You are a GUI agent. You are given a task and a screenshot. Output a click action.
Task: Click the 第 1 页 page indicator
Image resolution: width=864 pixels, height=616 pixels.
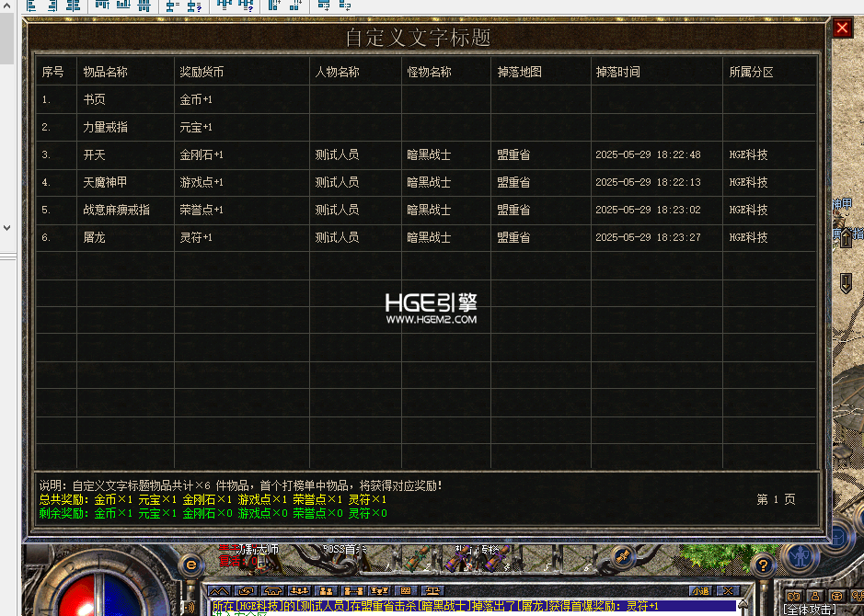pos(776,499)
